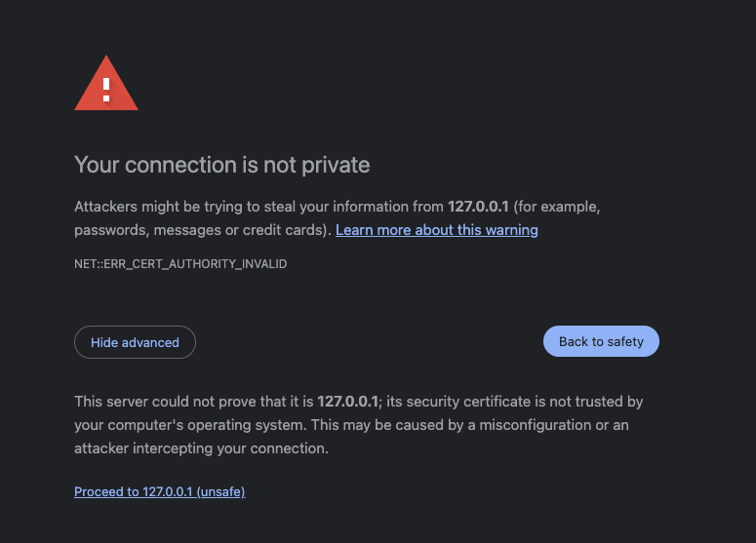756x543 pixels.
Task: Follow the Proceed to 127.0.0.1 (unsafe) link
Action: point(159,492)
